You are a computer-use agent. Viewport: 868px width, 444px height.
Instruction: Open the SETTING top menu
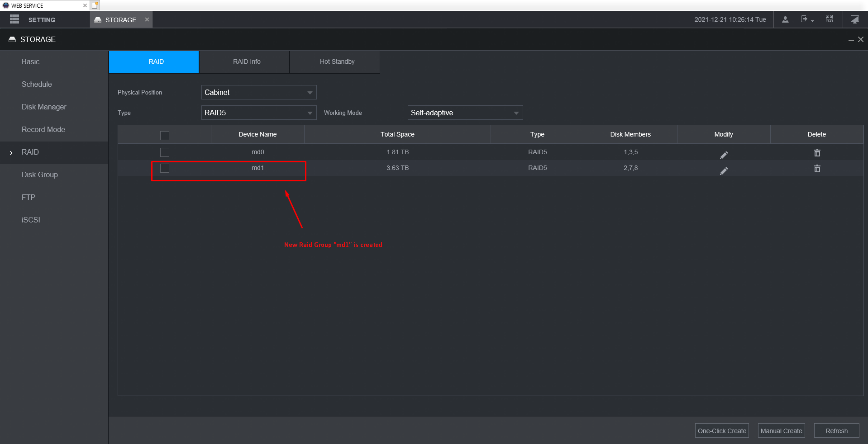(42, 20)
